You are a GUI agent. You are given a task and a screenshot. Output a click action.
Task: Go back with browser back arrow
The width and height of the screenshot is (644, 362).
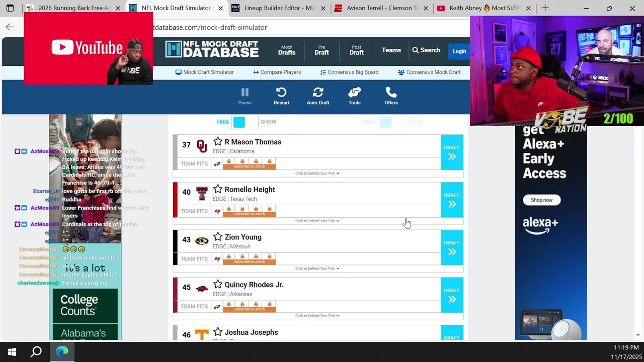tap(10, 27)
